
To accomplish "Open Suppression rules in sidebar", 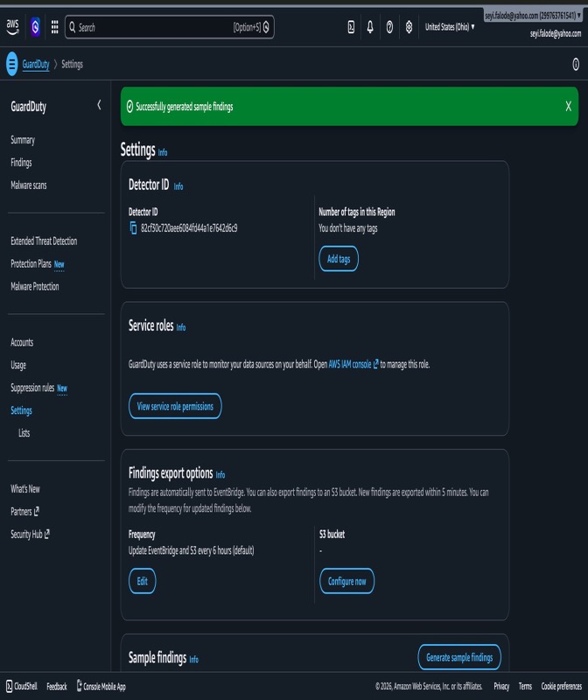I will (32, 388).
